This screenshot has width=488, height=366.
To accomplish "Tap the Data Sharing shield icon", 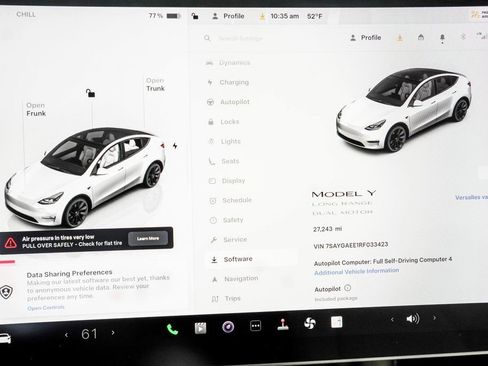I will [x=6, y=292].
